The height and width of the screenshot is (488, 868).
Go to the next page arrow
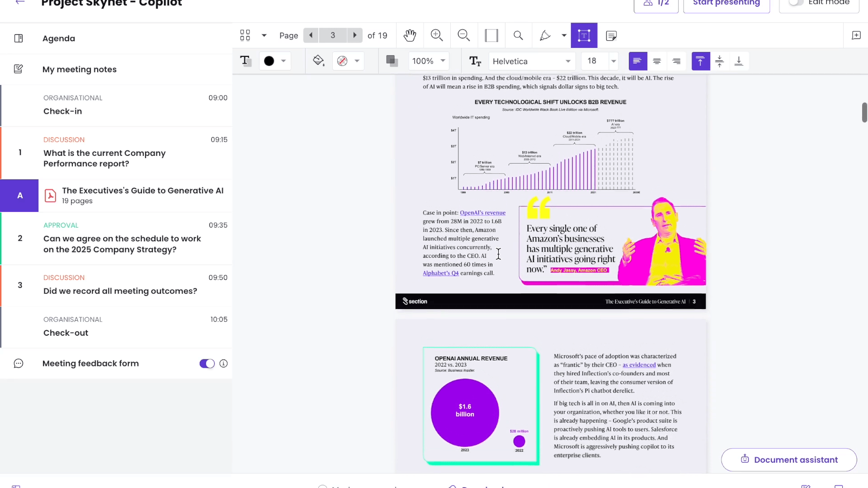[x=355, y=35]
